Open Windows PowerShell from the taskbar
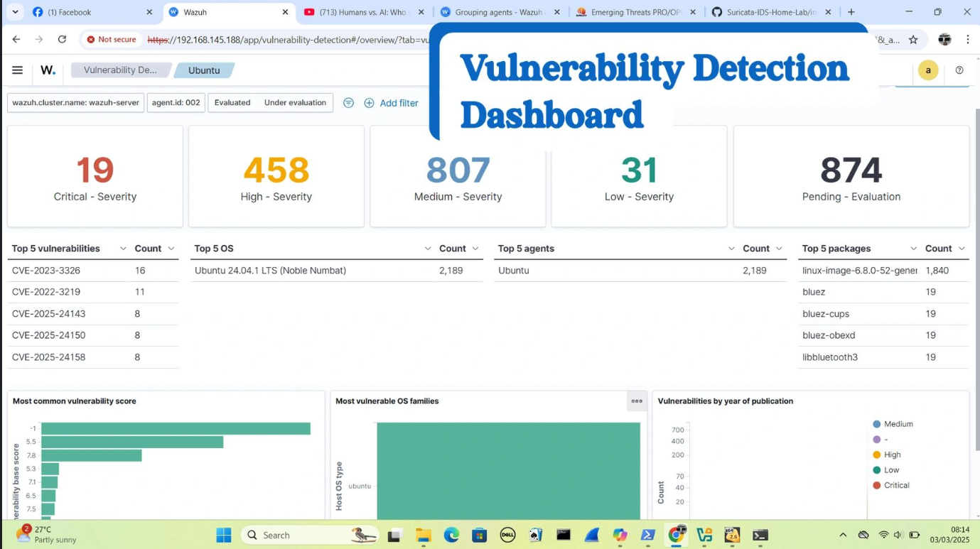 (x=647, y=535)
